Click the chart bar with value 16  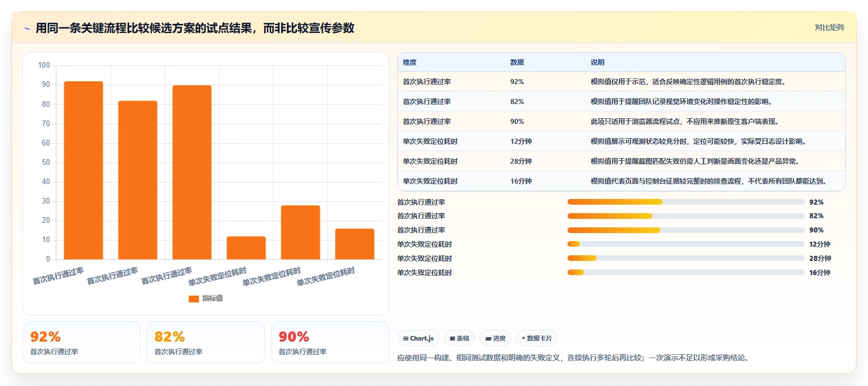pyautogui.click(x=355, y=244)
